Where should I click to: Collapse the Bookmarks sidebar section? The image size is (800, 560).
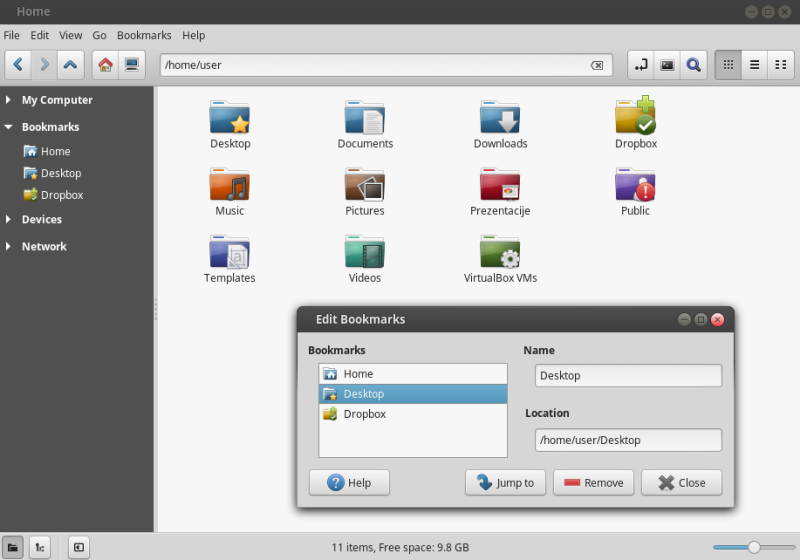(9, 127)
